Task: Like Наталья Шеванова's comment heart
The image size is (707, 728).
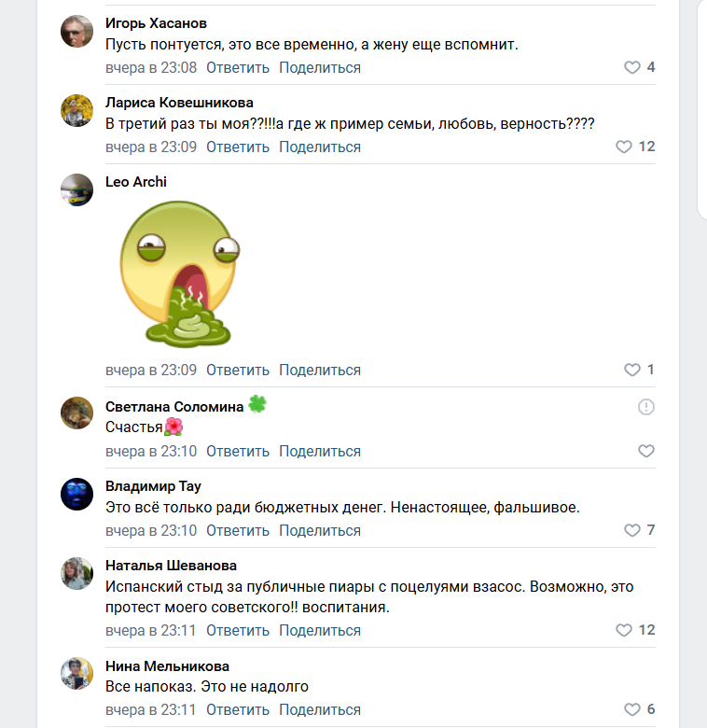Action: coord(625,630)
